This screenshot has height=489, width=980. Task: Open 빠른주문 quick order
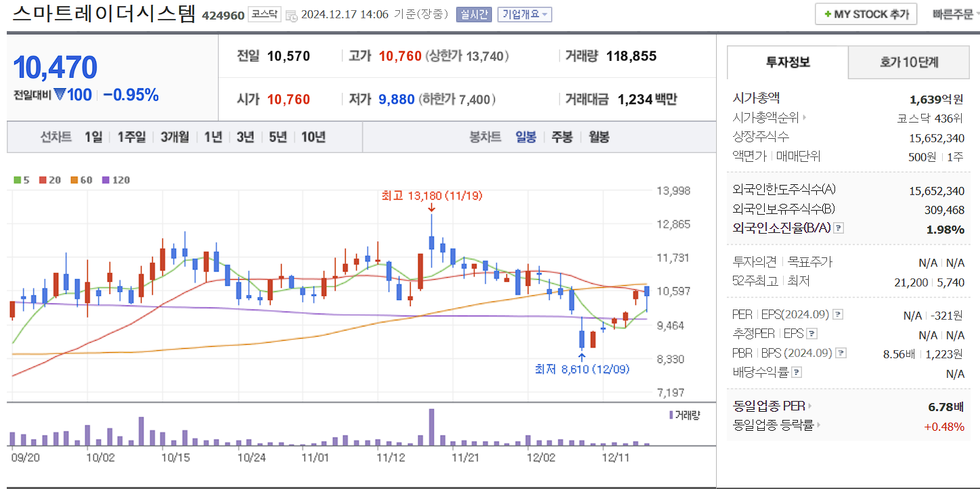click(x=952, y=14)
